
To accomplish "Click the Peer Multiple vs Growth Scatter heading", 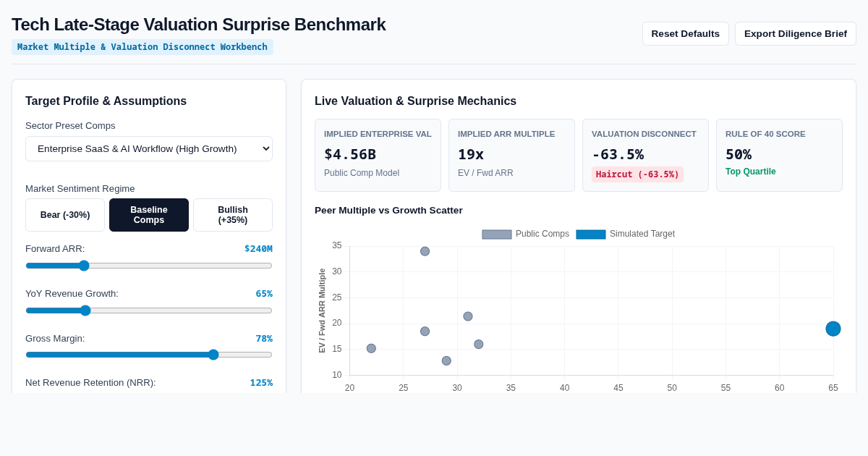I will [x=388, y=210].
